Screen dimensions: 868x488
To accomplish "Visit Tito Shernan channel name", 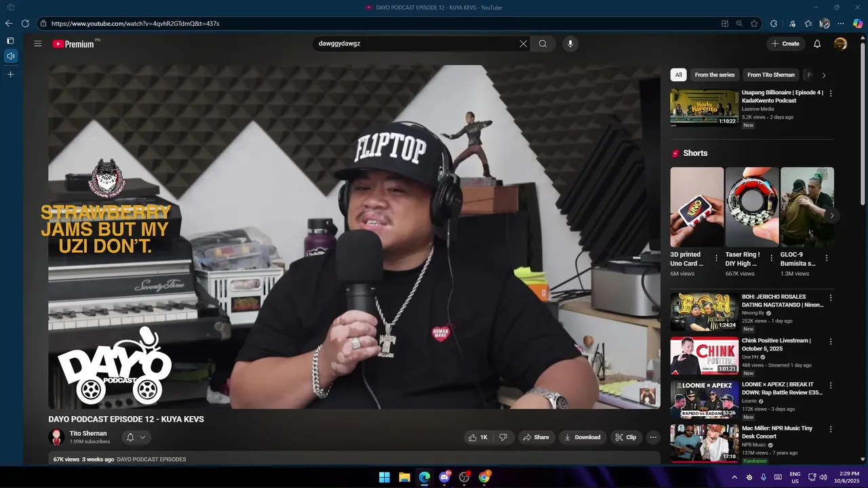I will pyautogui.click(x=88, y=433).
